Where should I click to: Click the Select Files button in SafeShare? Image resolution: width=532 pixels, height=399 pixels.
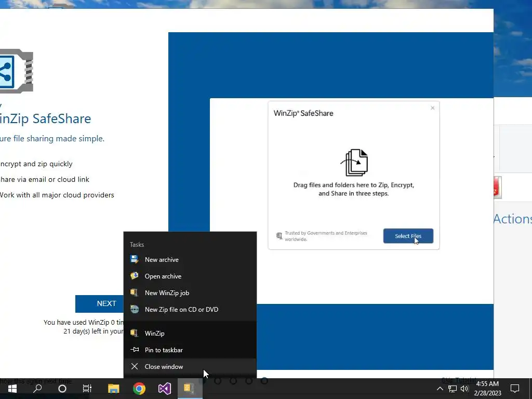click(408, 236)
